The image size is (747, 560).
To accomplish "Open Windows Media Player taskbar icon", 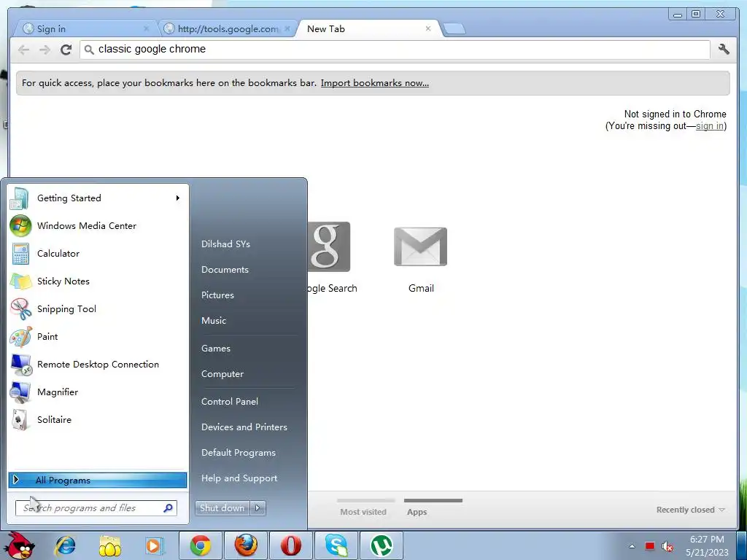I will [x=155, y=545].
